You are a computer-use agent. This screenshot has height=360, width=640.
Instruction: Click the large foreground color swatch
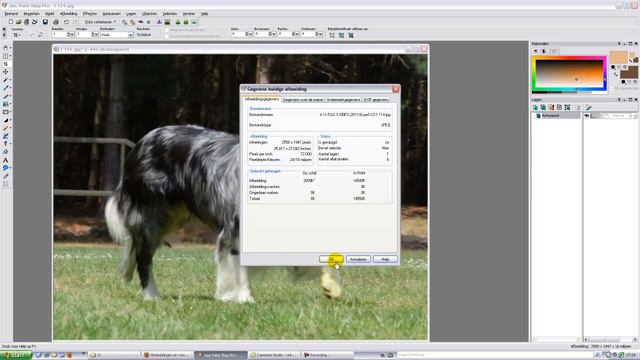pyautogui.click(x=619, y=58)
